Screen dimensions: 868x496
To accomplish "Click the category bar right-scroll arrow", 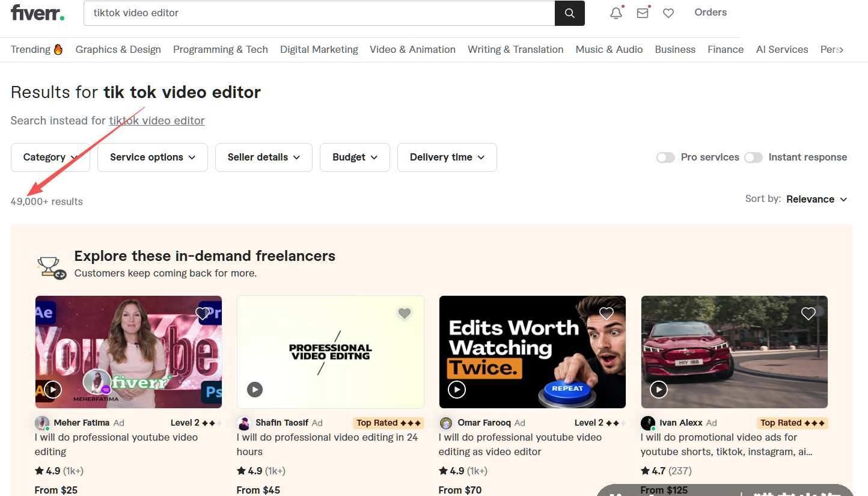I will point(841,50).
